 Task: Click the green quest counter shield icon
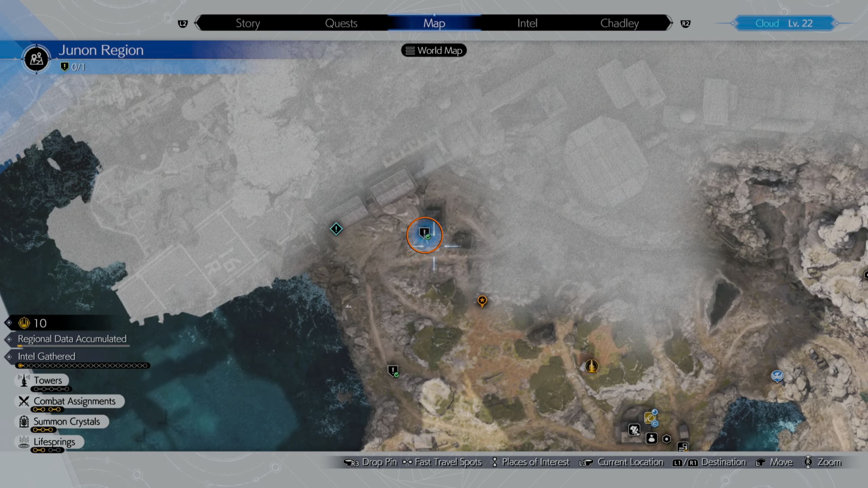tap(64, 67)
